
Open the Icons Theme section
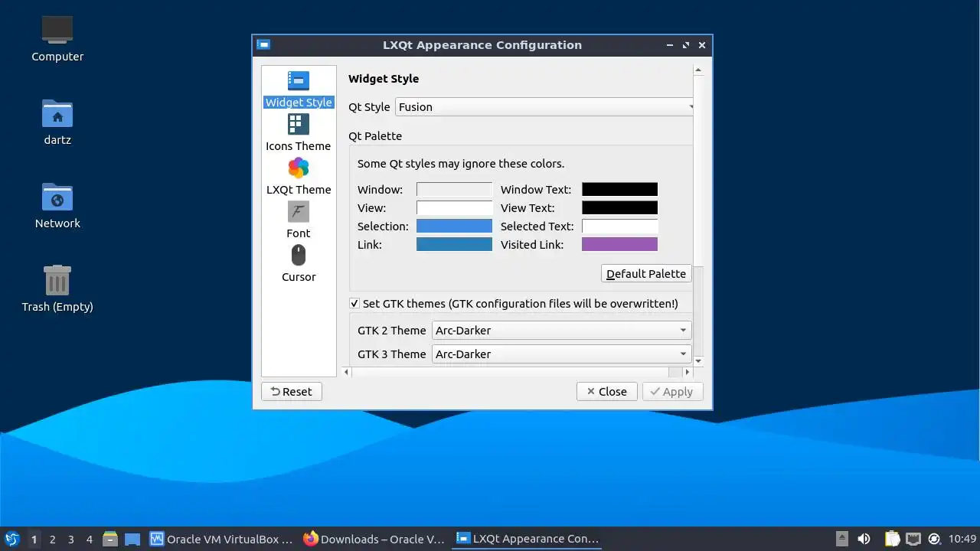coord(299,133)
